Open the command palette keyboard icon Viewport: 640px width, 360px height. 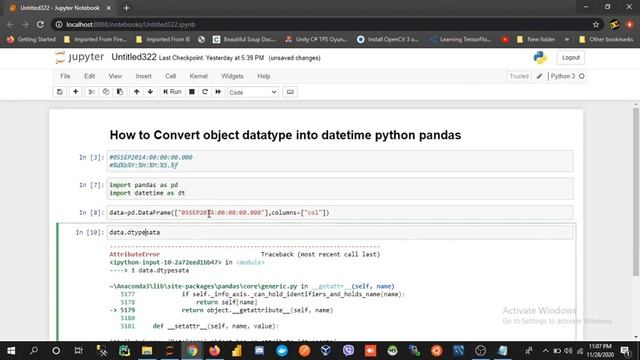click(x=290, y=92)
